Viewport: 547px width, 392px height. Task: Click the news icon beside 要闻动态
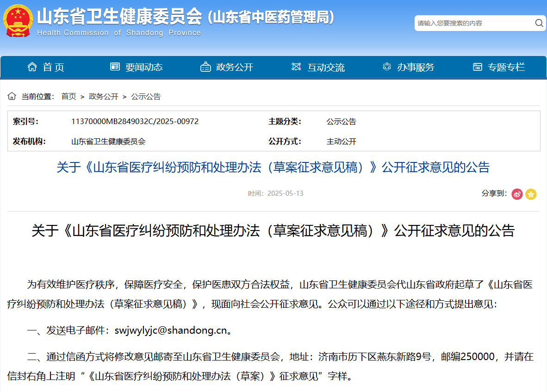(x=115, y=67)
